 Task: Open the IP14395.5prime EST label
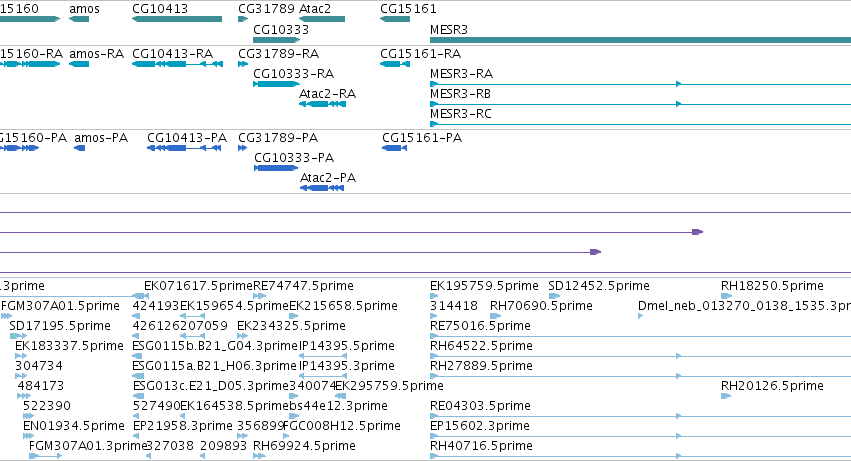(x=346, y=346)
